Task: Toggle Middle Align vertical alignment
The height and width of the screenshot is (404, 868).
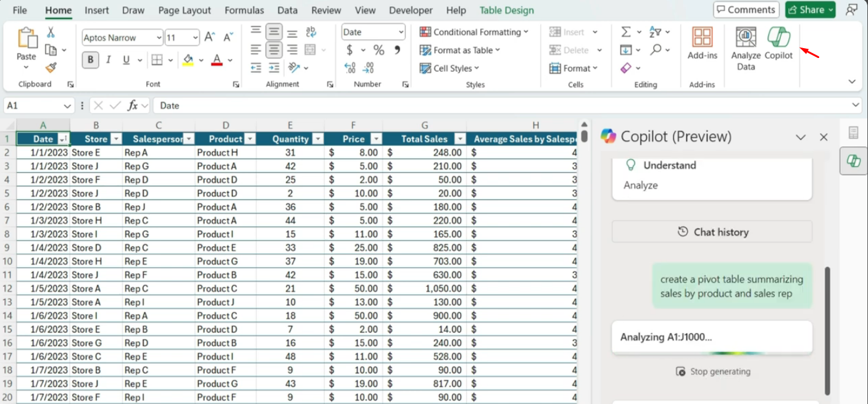Action: pos(274,32)
